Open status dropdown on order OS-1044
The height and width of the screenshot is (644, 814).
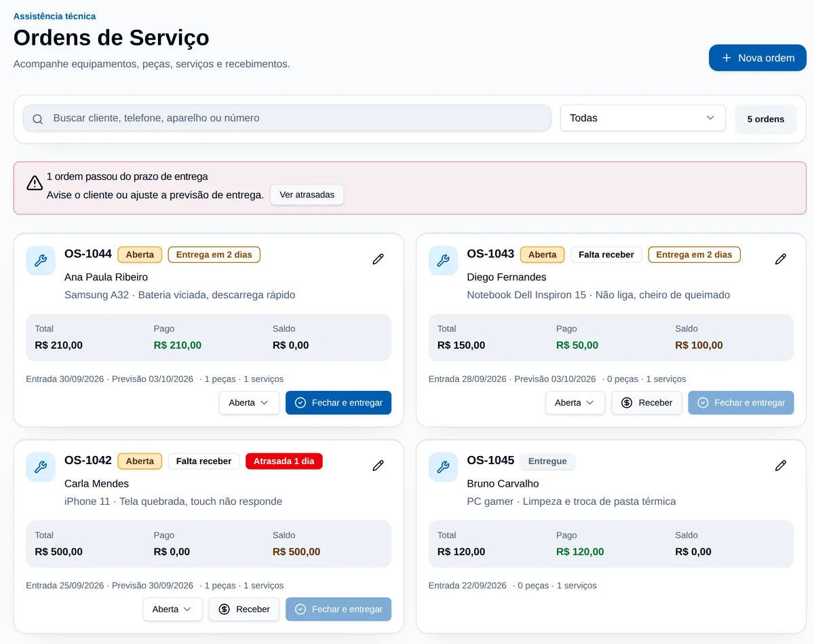click(249, 402)
